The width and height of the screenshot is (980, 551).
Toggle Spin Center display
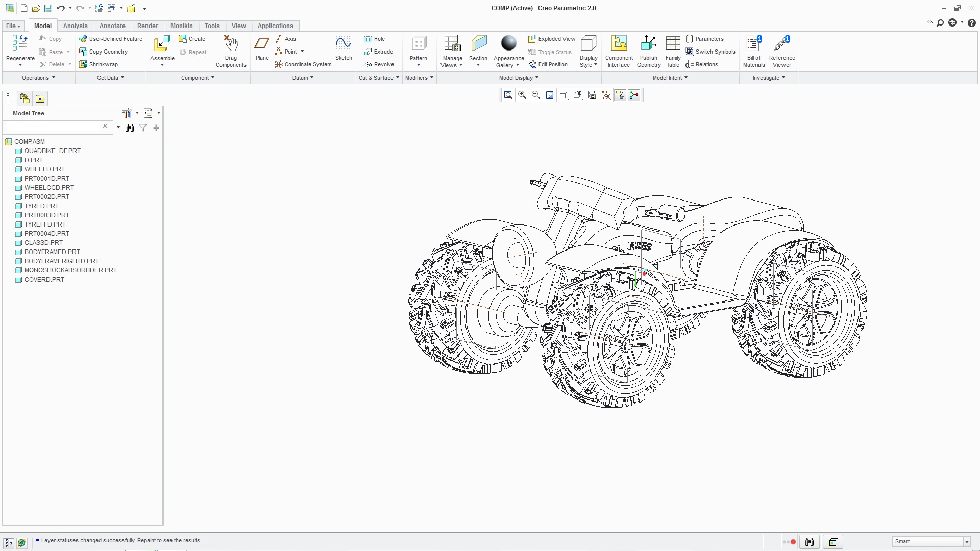point(634,95)
